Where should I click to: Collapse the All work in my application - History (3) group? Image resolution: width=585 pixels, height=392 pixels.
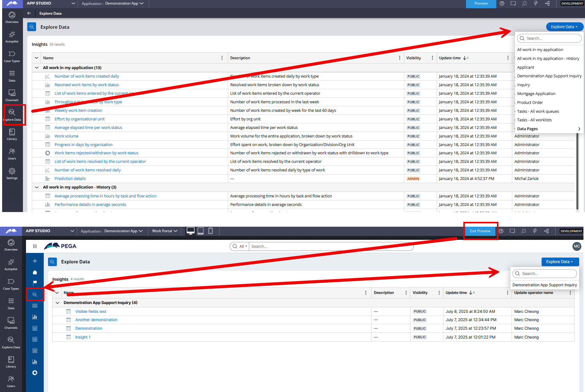[37, 187]
